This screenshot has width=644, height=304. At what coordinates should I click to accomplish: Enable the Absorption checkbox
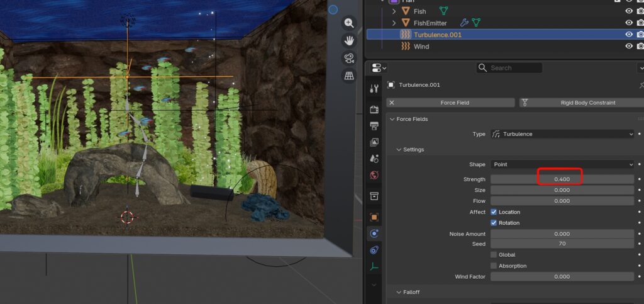click(494, 266)
